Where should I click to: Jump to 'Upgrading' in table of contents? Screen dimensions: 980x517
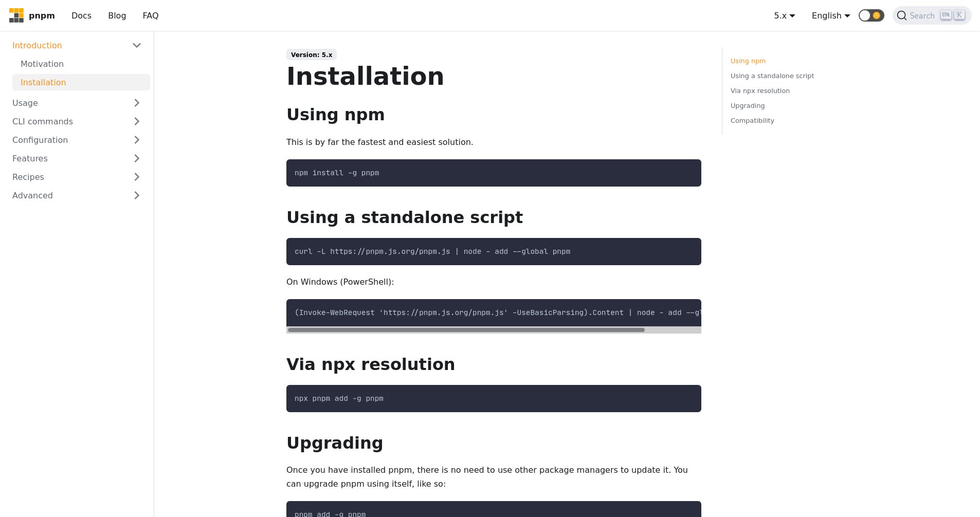click(x=748, y=105)
